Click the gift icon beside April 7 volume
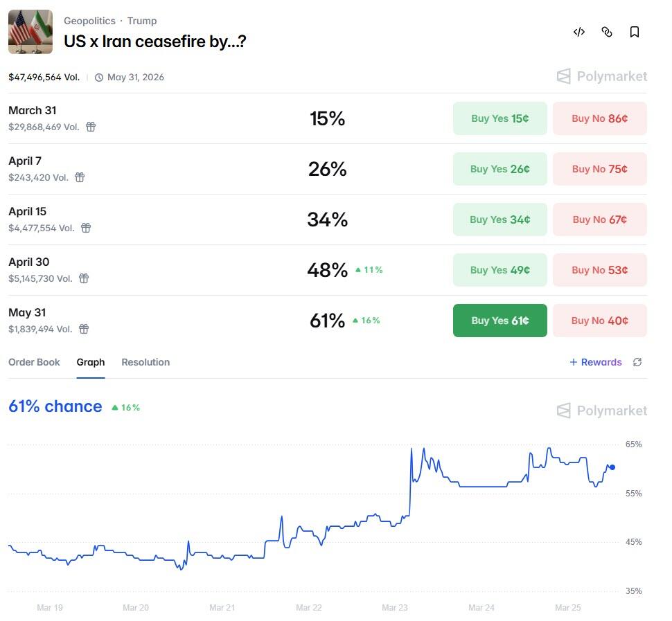This screenshot has height=621, width=672. (x=80, y=177)
